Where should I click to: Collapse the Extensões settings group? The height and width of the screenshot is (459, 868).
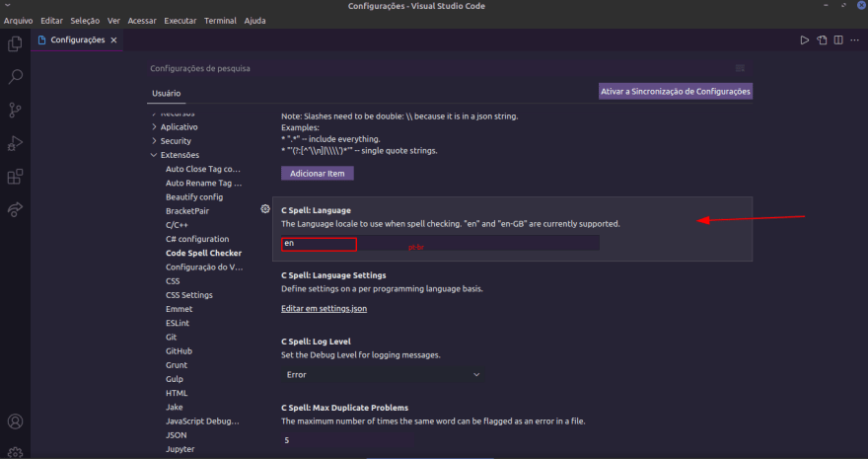pyautogui.click(x=175, y=155)
